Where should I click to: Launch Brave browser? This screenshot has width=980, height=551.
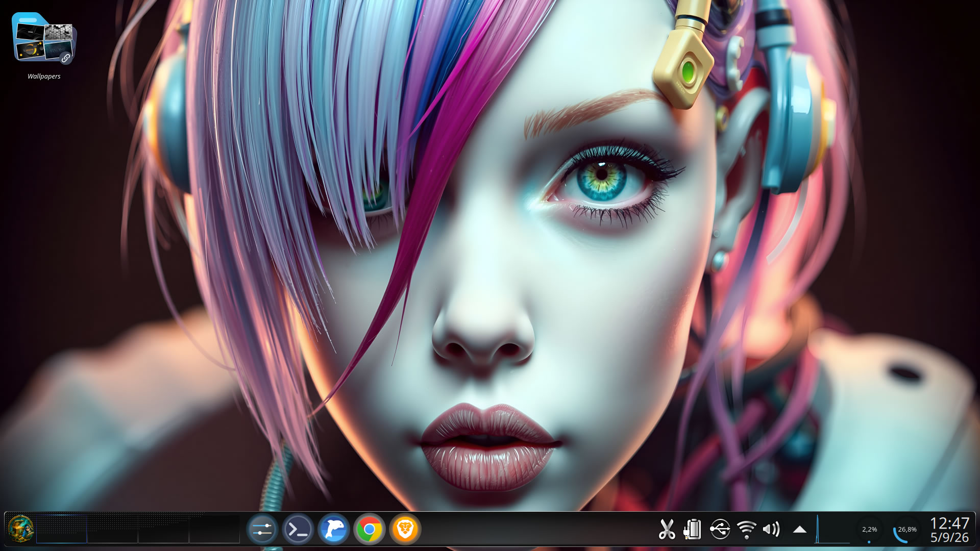[x=405, y=529]
